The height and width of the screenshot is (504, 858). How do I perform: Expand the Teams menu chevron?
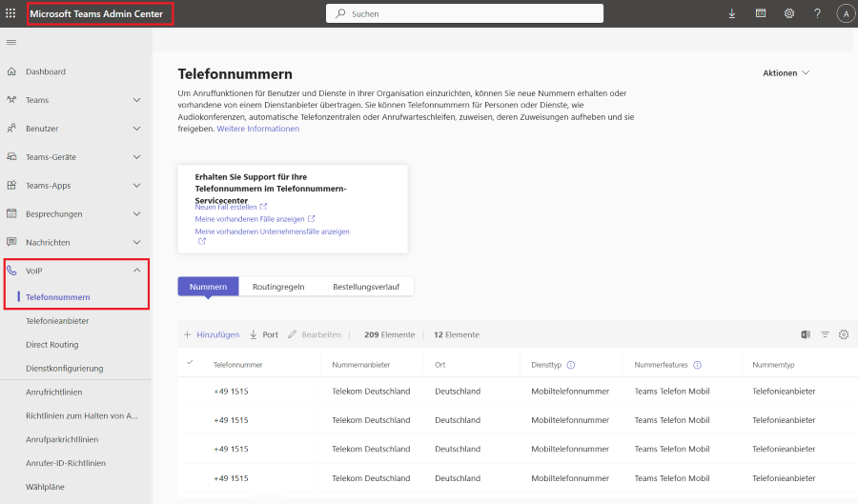pos(136,99)
